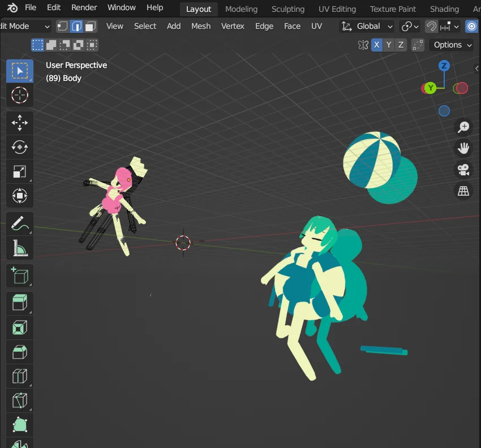Toggle snapping magnet
The width and height of the screenshot is (481, 448).
(431, 26)
